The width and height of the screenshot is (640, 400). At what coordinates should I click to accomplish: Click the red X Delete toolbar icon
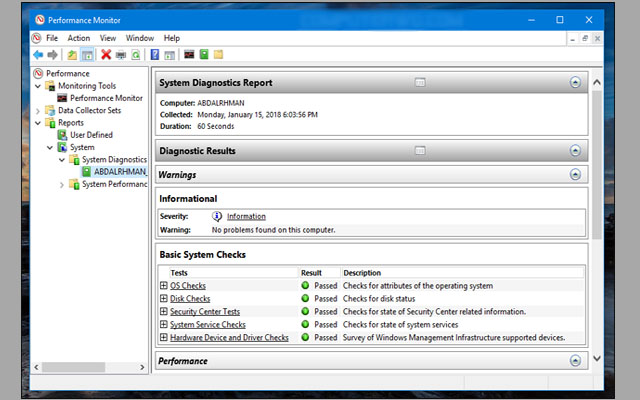coord(106,55)
